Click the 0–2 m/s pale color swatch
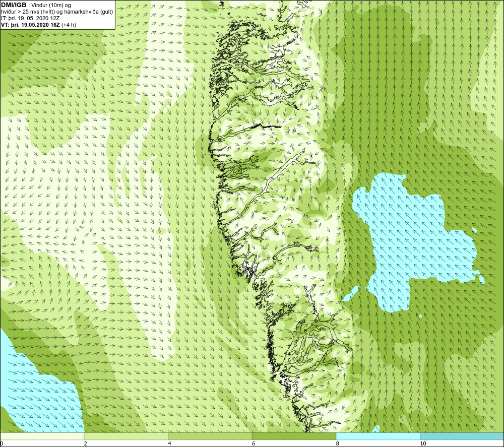This screenshot has width=504, height=447. coord(42,436)
